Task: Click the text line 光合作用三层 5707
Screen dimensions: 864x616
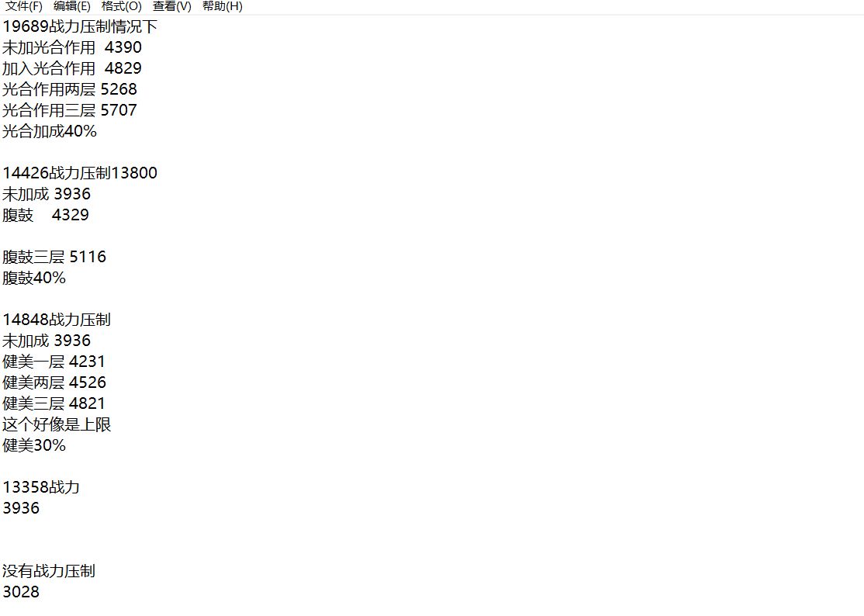Action: point(70,110)
